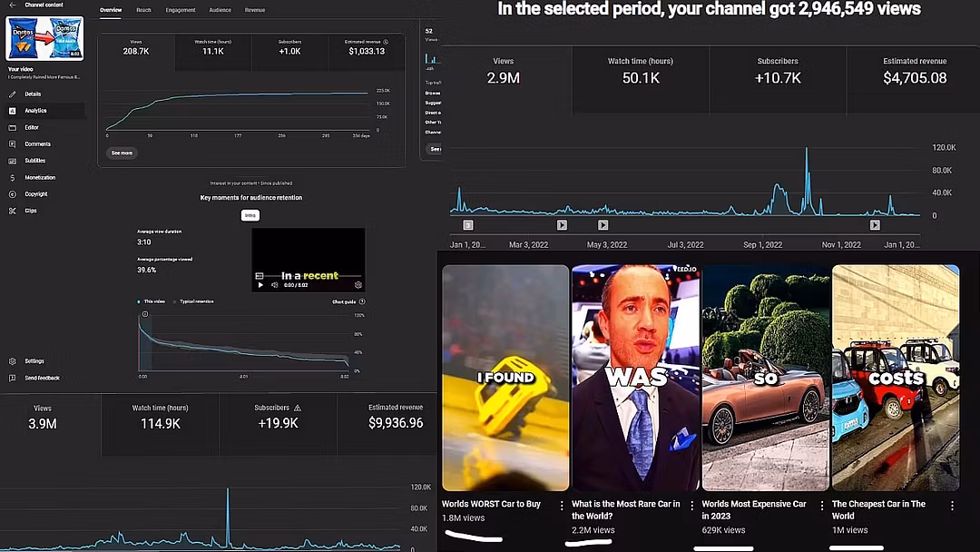The height and width of the screenshot is (552, 980).
Task: Mute the retention preview video
Action: tap(275, 285)
